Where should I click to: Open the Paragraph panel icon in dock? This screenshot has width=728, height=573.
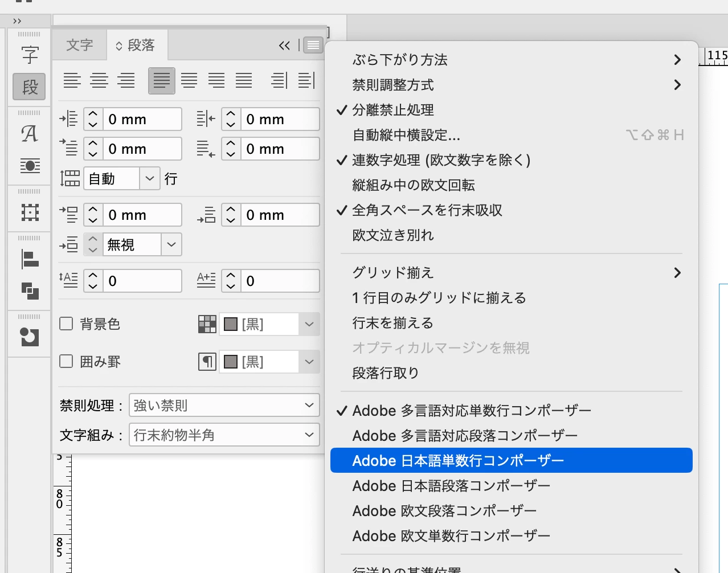tap(30, 87)
